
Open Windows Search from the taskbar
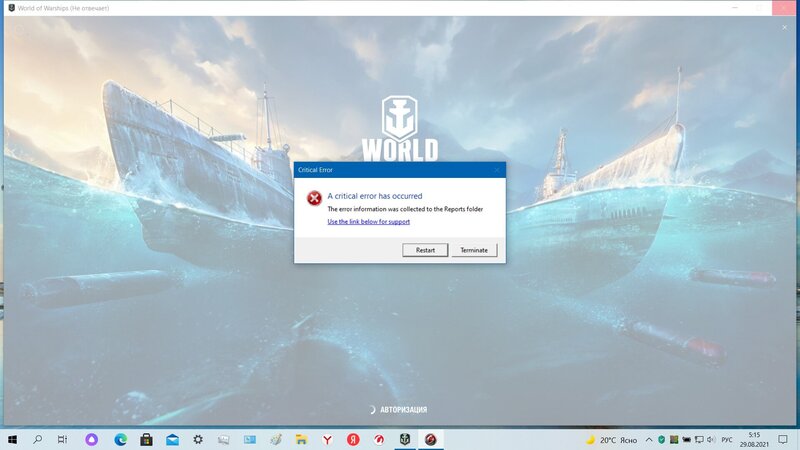[37, 439]
